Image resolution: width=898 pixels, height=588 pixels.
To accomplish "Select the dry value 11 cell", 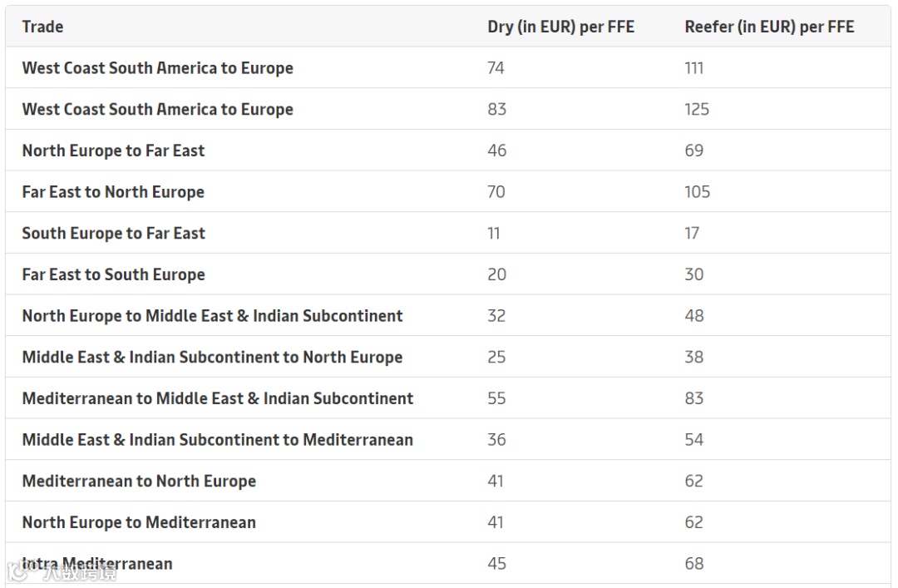I will (494, 234).
